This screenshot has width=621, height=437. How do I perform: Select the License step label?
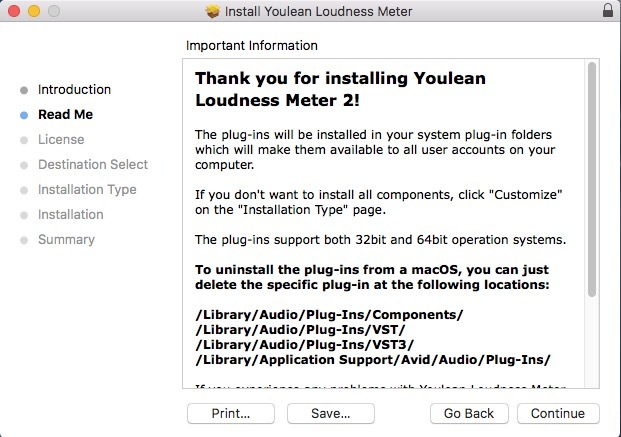[61, 140]
